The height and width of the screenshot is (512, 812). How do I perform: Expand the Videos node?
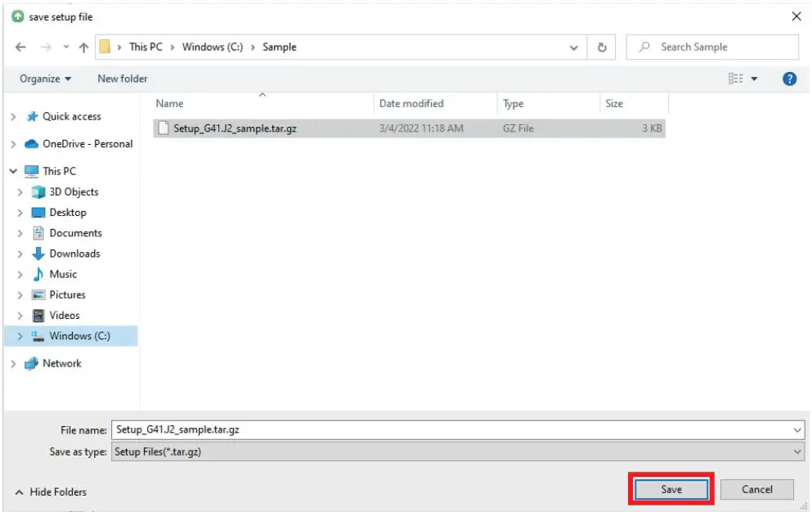(20, 316)
